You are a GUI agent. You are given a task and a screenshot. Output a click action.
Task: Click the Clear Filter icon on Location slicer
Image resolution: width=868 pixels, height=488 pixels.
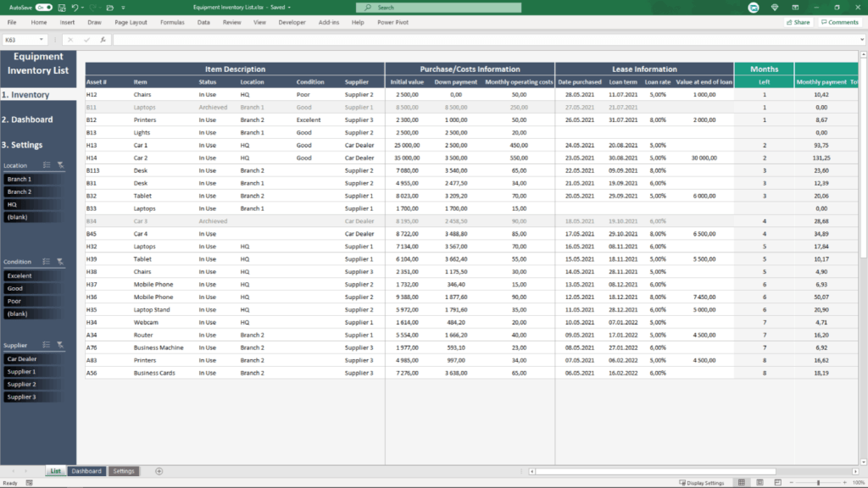pyautogui.click(x=60, y=164)
